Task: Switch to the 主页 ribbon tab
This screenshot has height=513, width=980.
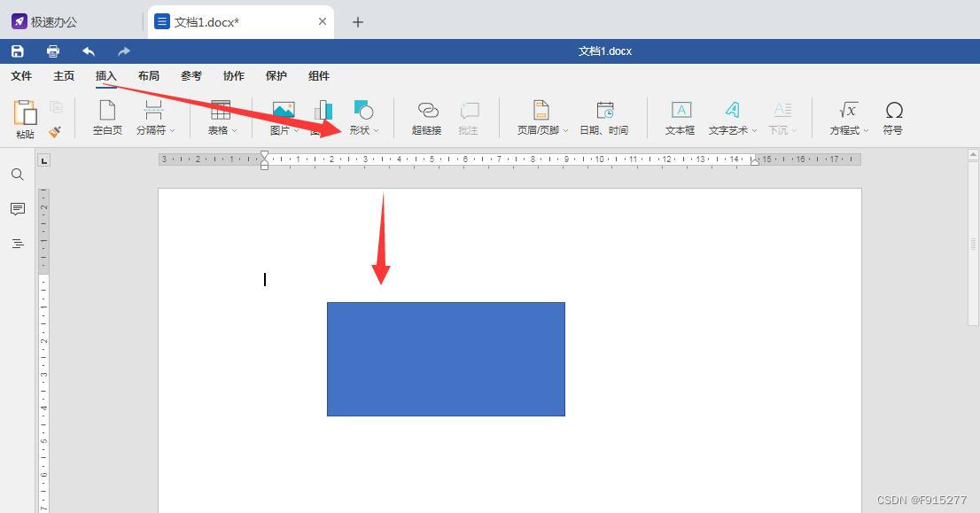Action: point(64,75)
